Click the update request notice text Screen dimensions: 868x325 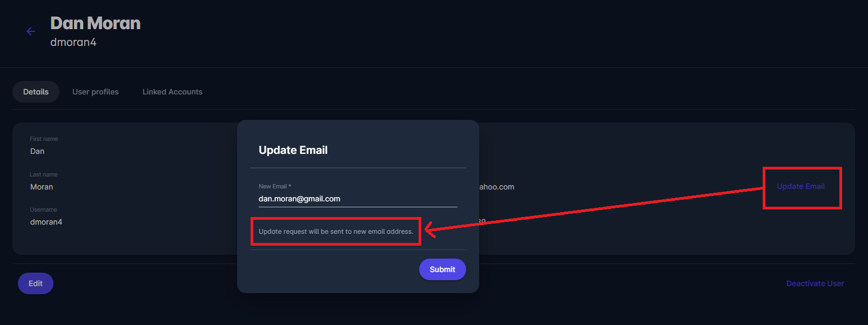coord(335,232)
